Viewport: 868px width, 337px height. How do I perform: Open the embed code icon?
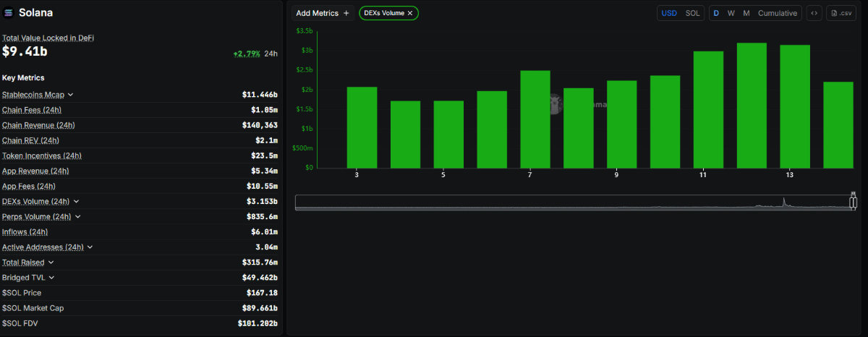coord(814,13)
